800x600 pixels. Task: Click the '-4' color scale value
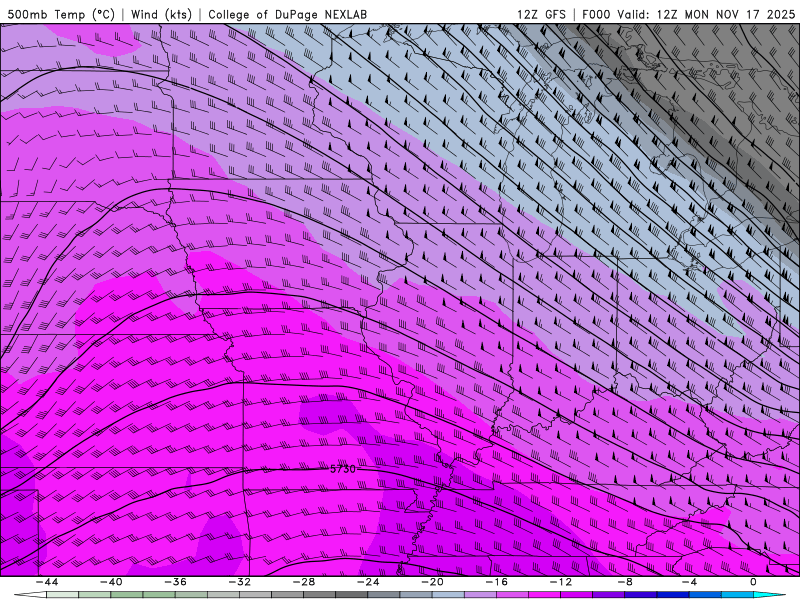pos(689,582)
